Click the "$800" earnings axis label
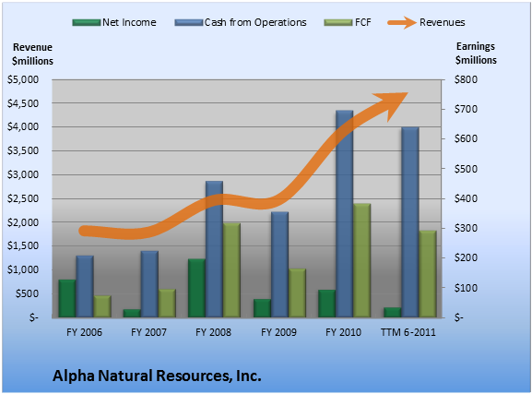 (466, 80)
